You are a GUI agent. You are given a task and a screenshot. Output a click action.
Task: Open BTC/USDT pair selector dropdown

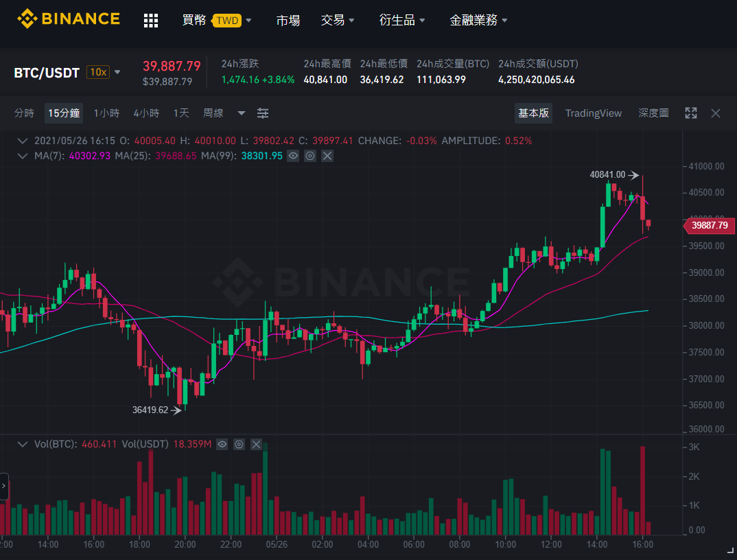pos(117,72)
